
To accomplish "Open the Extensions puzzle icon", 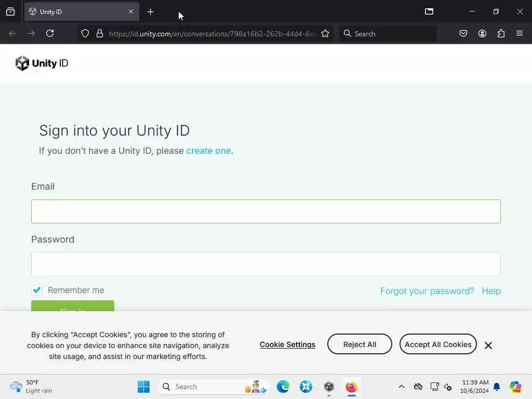I will coord(501,33).
